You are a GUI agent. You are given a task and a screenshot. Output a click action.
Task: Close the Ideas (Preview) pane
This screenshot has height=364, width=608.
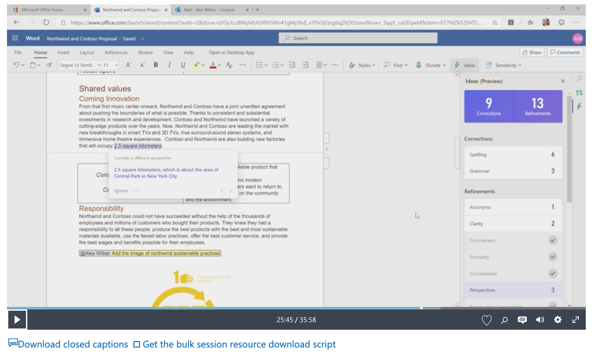[x=563, y=81]
